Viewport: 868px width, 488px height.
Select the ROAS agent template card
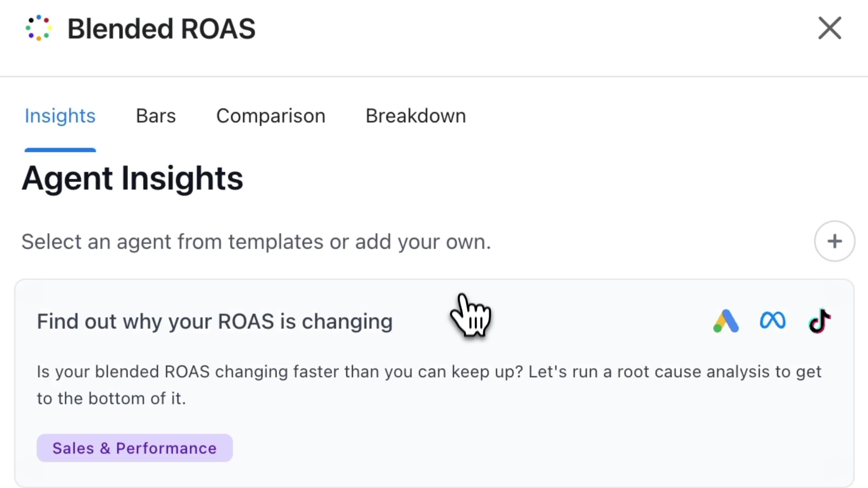[x=434, y=383]
